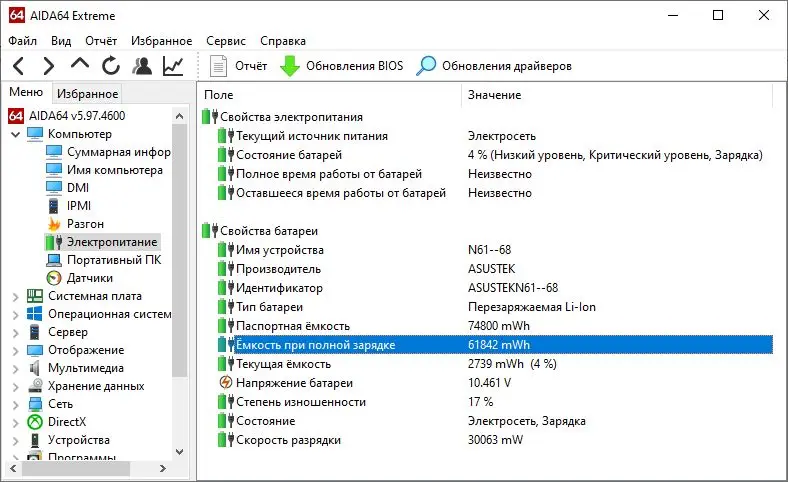Viewport: 788px width, 482px height.
Task: Click the lightning icon beside Напряжение батареи
Action: 226,383
